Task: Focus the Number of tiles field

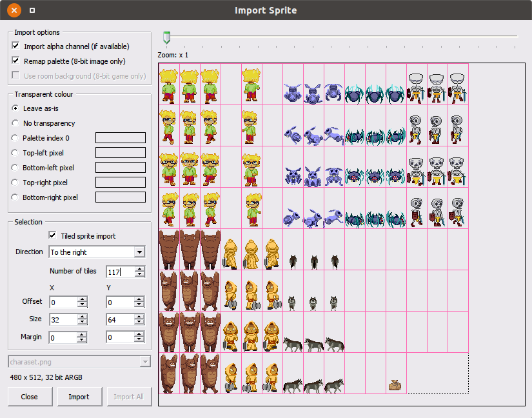Action: [121, 272]
